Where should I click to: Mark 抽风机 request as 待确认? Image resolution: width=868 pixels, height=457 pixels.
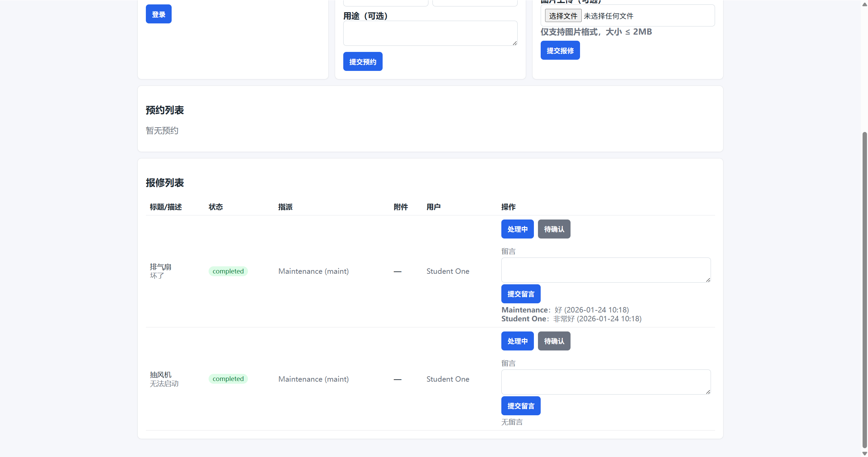pyautogui.click(x=554, y=341)
